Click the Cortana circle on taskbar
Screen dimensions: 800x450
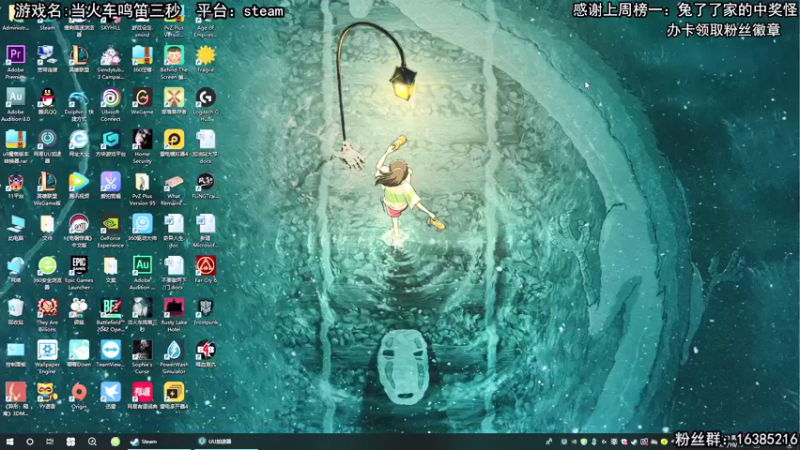(x=30, y=441)
